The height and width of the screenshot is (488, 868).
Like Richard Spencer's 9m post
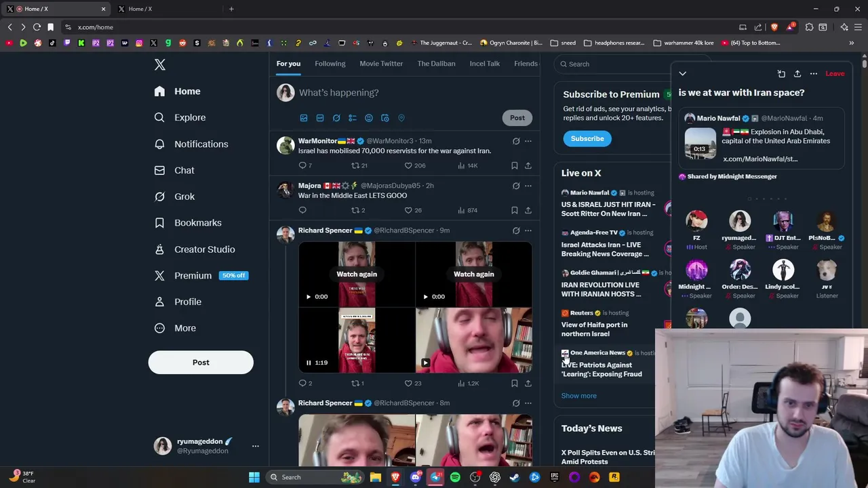point(413,383)
